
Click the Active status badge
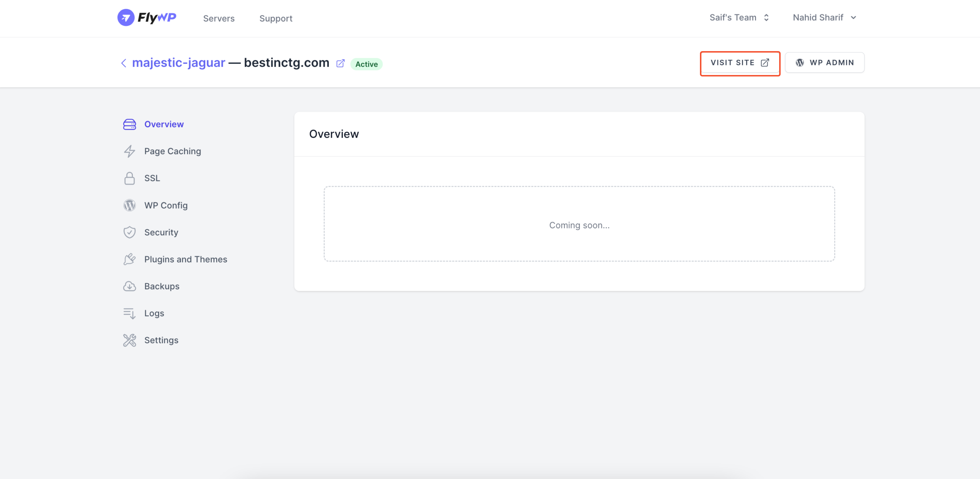(366, 64)
